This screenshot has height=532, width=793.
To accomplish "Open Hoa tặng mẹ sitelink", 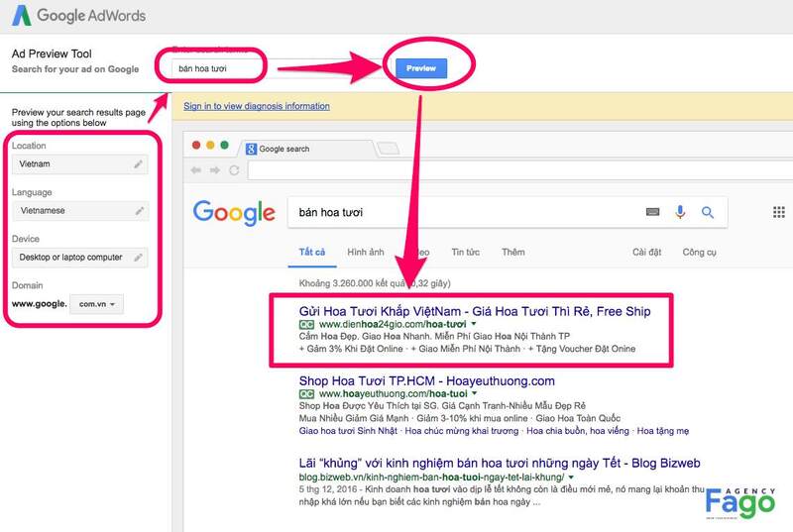I will [663, 431].
